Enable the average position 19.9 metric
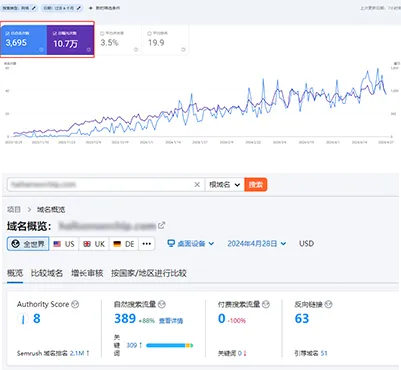This screenshot has width=401, height=370. click(150, 33)
